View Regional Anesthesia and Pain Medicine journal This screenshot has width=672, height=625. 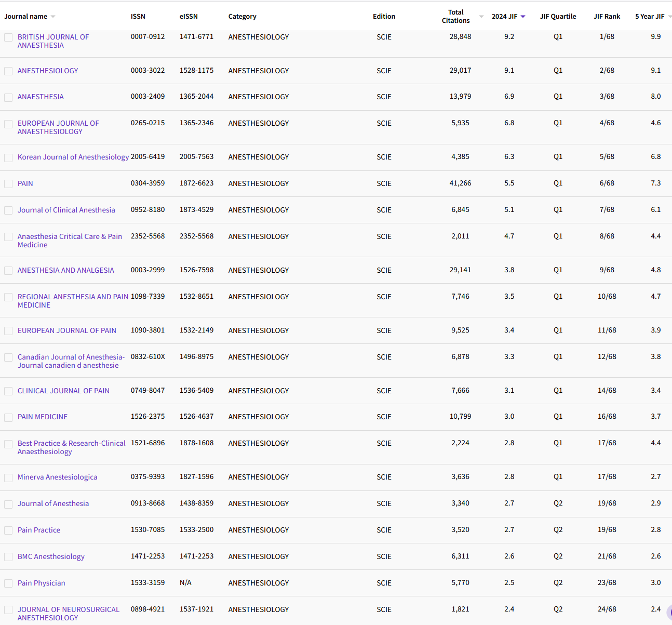(73, 297)
